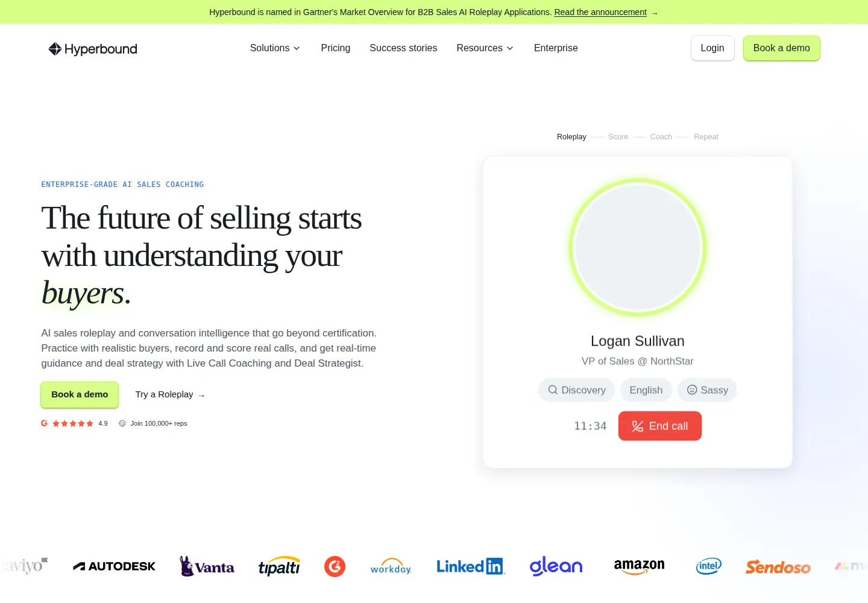Expand the Solutions dropdown menu
This screenshot has height=603, width=868.
click(x=275, y=48)
